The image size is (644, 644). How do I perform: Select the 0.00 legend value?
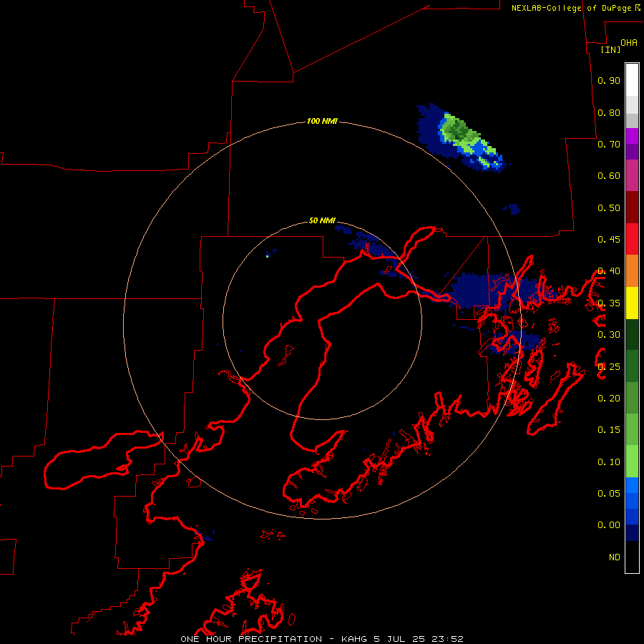(x=609, y=525)
